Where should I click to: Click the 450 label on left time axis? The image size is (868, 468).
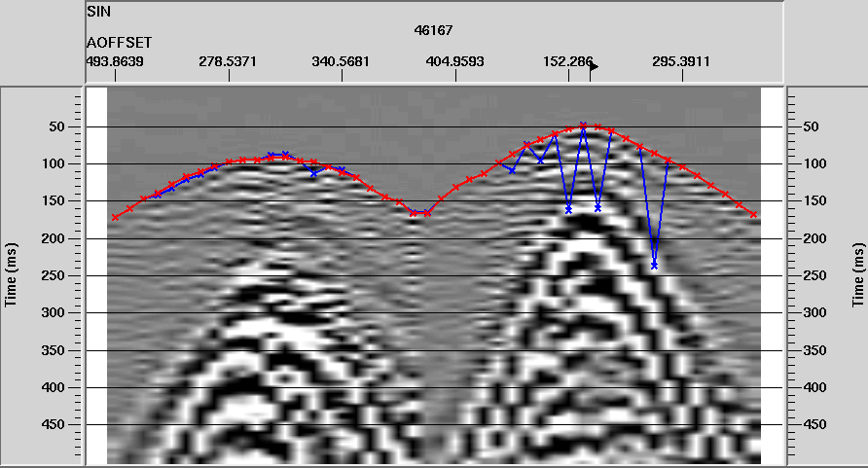click(x=54, y=424)
